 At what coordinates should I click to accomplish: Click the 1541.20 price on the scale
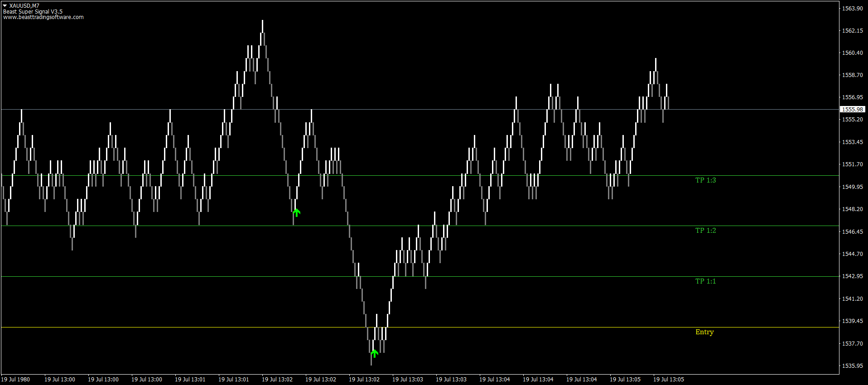[x=853, y=299]
